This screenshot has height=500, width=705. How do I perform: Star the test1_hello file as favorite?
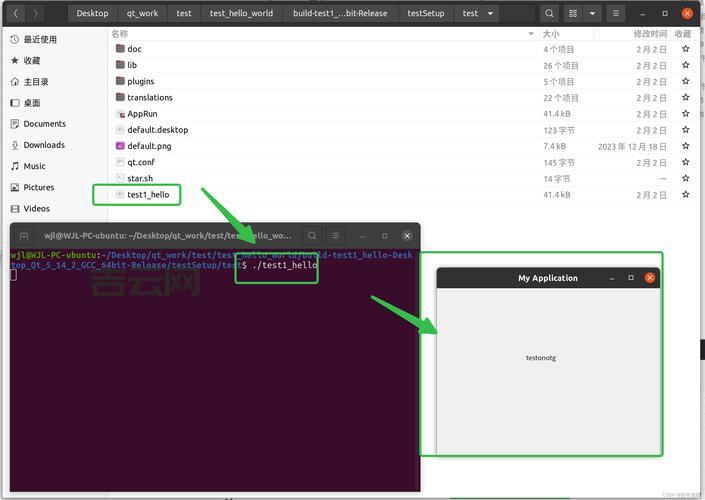(685, 195)
